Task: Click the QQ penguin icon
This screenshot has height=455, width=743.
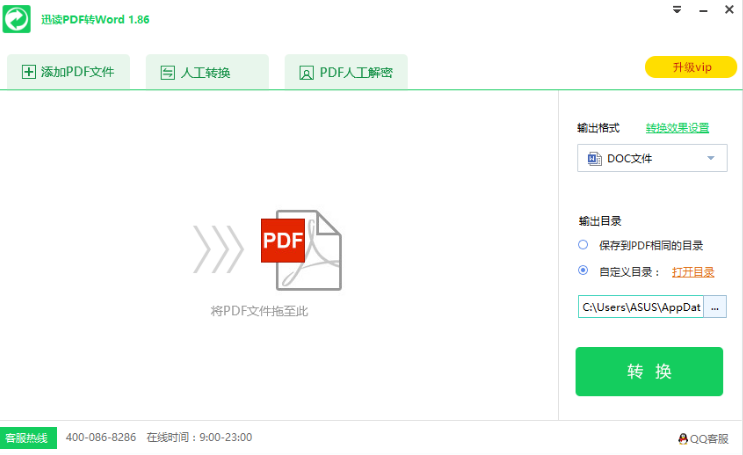Action: [683, 439]
